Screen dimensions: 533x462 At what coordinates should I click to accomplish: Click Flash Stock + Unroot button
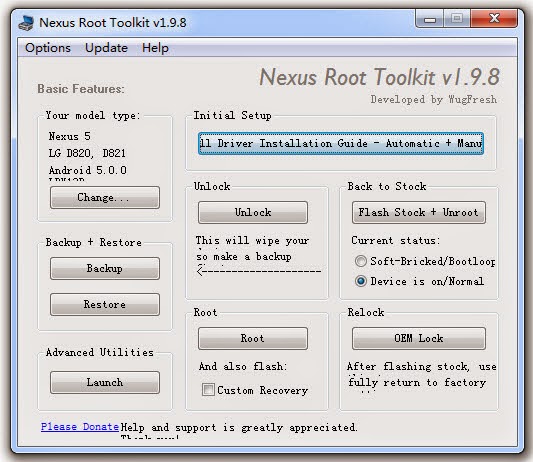[418, 212]
